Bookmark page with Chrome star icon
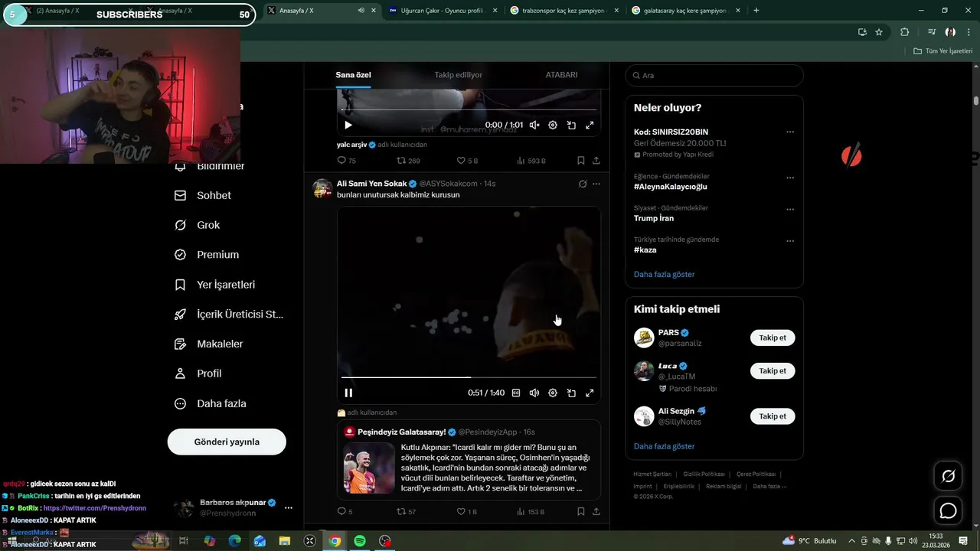Screen dimensions: 980x551 (x=879, y=32)
